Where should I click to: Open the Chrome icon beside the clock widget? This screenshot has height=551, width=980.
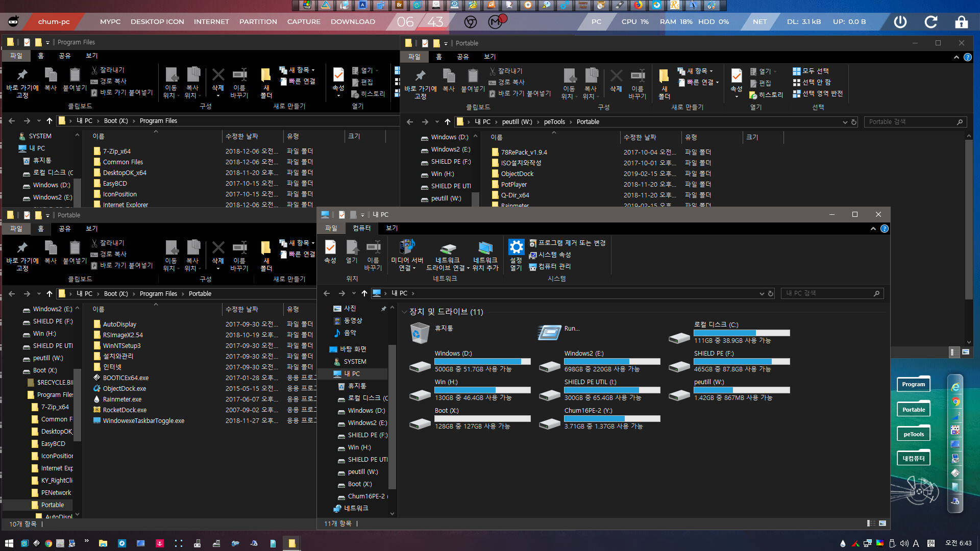coord(471,22)
